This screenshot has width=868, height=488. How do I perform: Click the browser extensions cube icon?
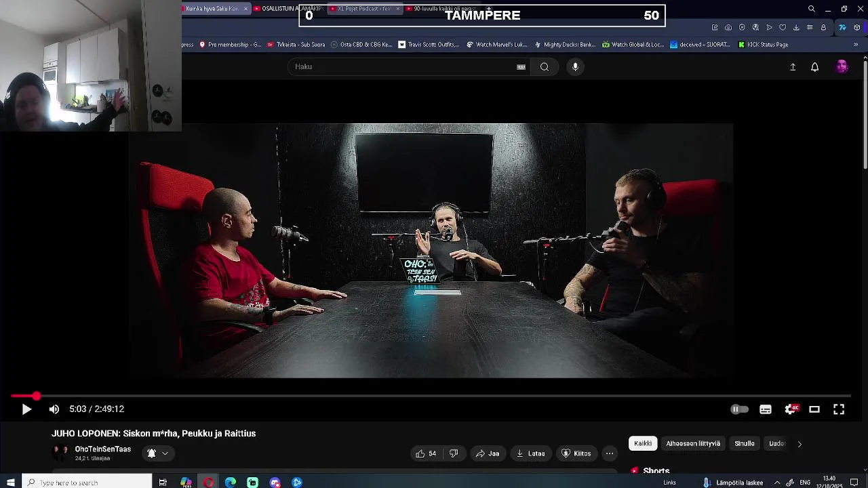click(857, 28)
